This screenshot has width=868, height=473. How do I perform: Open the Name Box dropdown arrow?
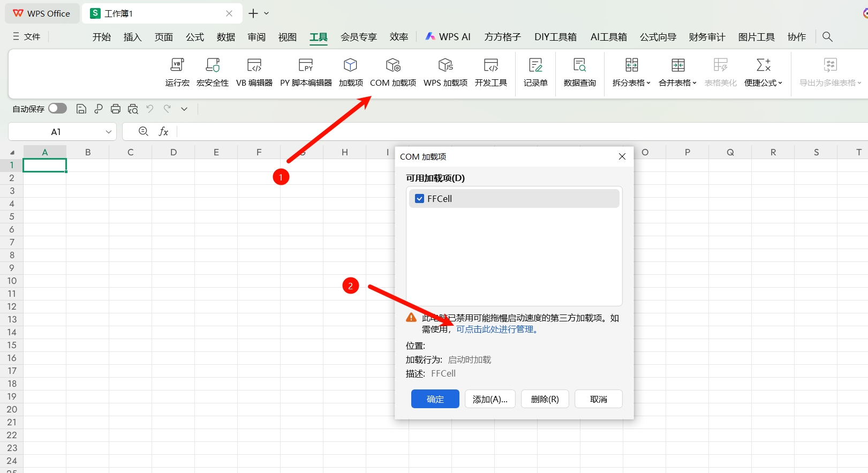[x=109, y=132]
